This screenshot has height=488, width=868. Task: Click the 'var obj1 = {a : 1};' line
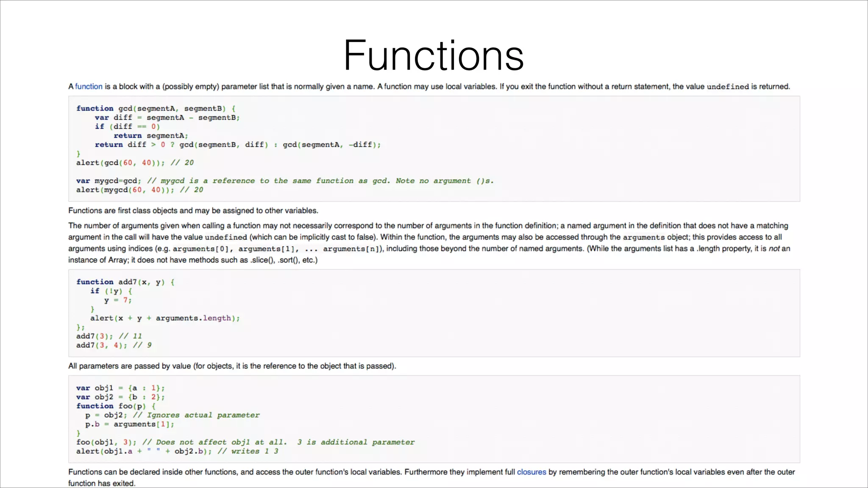(x=120, y=388)
